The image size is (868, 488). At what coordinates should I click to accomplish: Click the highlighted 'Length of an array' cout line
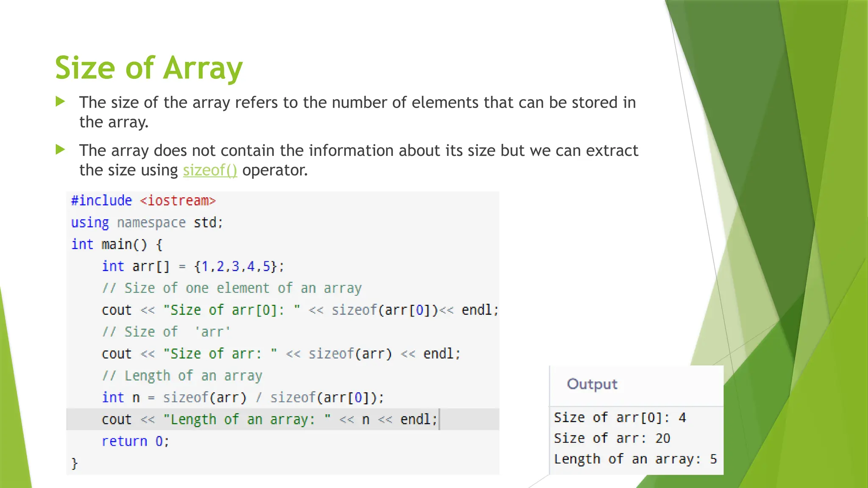coord(269,419)
